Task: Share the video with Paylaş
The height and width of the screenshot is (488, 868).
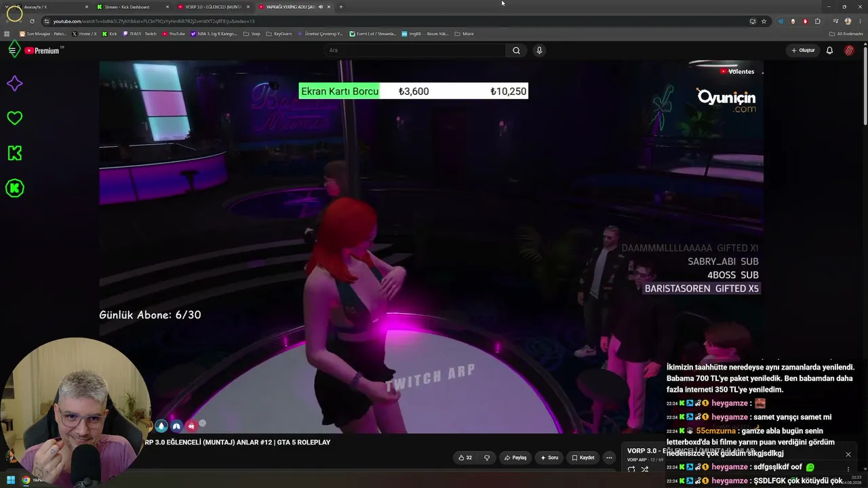Action: (515, 457)
